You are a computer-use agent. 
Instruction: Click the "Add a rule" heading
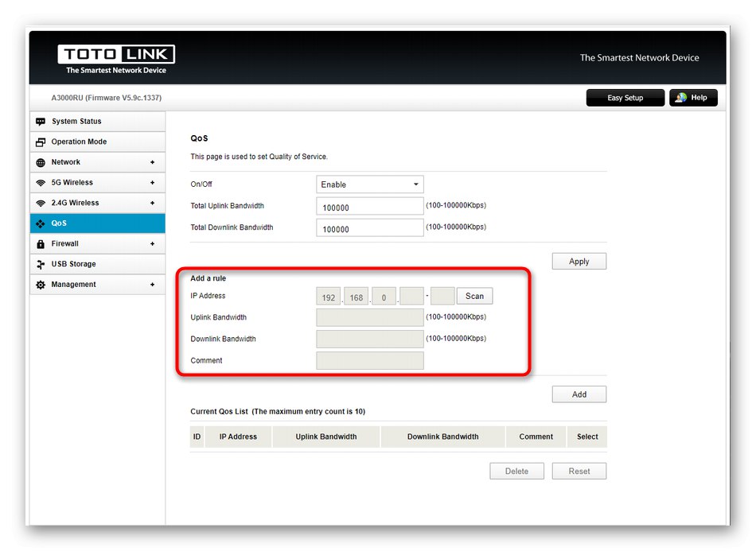208,278
